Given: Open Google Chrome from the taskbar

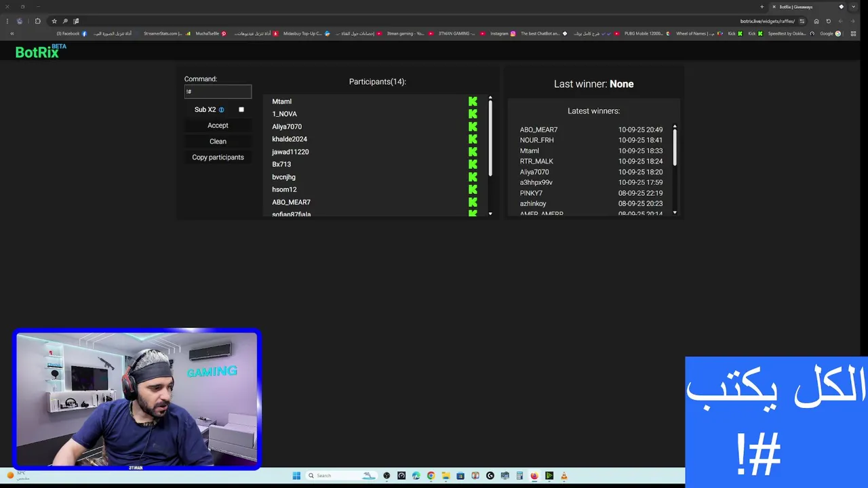Looking at the screenshot, I should point(431,476).
